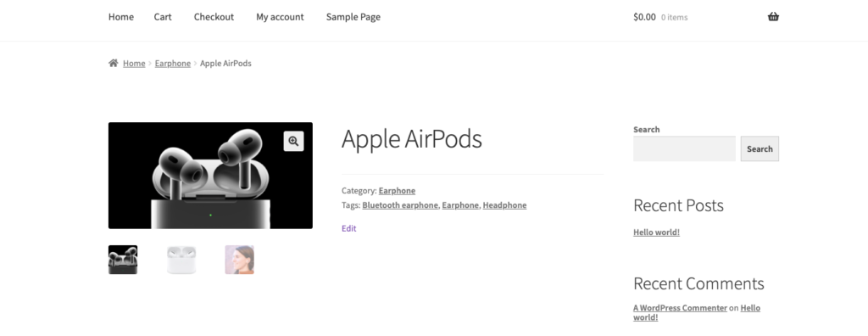The image size is (868, 336).
Task: Zoom product image with magnifier icon
Action: pyautogui.click(x=293, y=142)
